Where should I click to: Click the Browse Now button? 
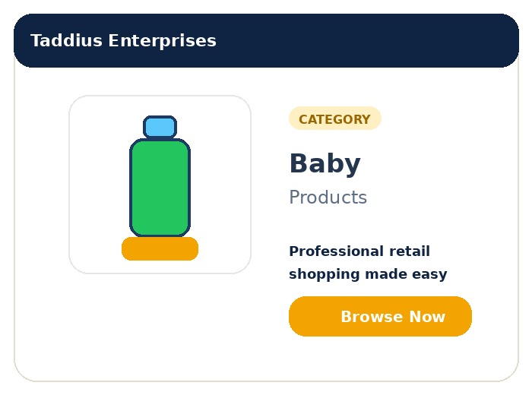[380, 316]
